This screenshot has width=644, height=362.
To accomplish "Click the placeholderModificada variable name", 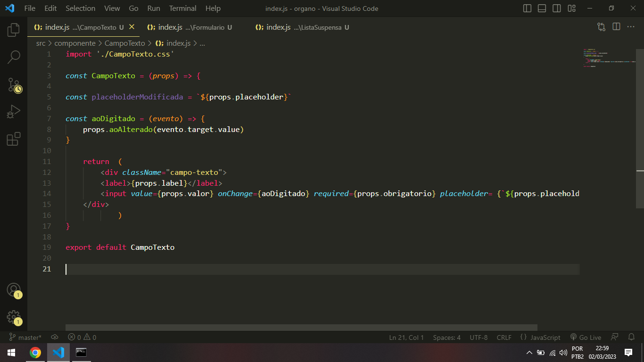I will pos(137,97).
